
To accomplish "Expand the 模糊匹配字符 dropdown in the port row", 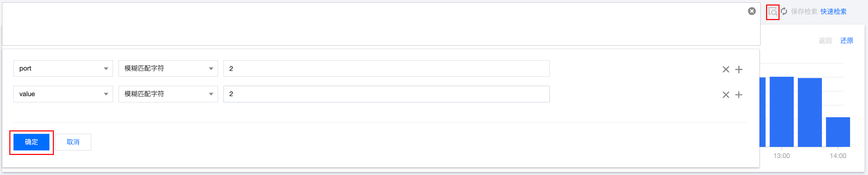I will [x=168, y=68].
